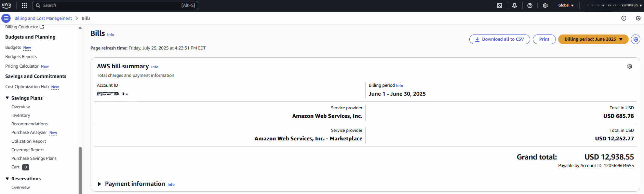Open the AWS services grid menu
The height and width of the screenshot is (194, 644).
tap(24, 5)
